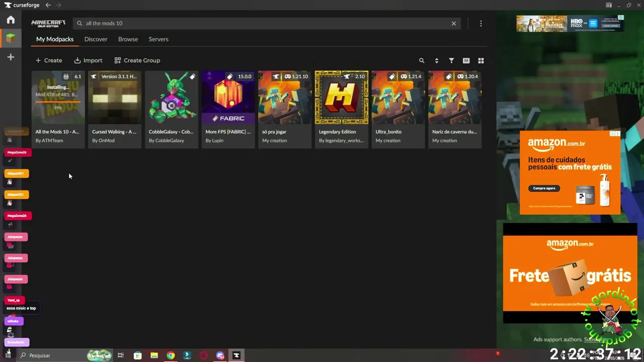Open the Servers tab
Image resolution: width=644 pixels, height=362 pixels.
tap(158, 39)
